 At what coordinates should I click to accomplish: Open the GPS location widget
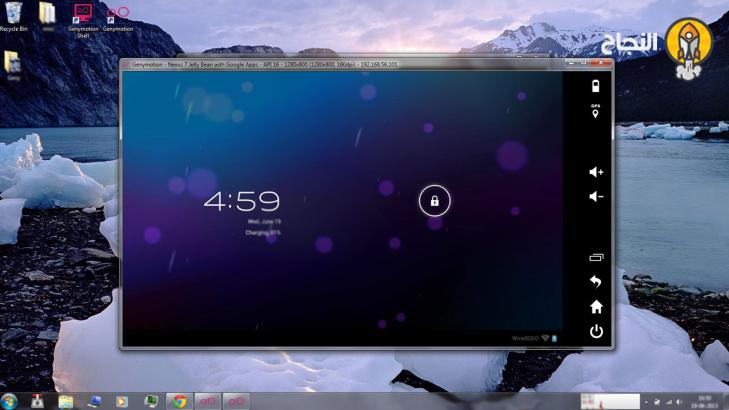click(x=596, y=111)
